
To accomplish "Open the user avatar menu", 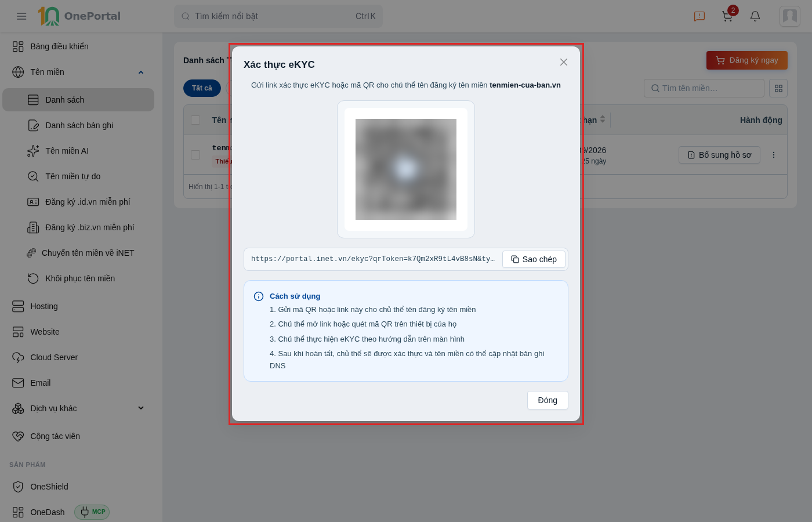I will click(x=790, y=16).
